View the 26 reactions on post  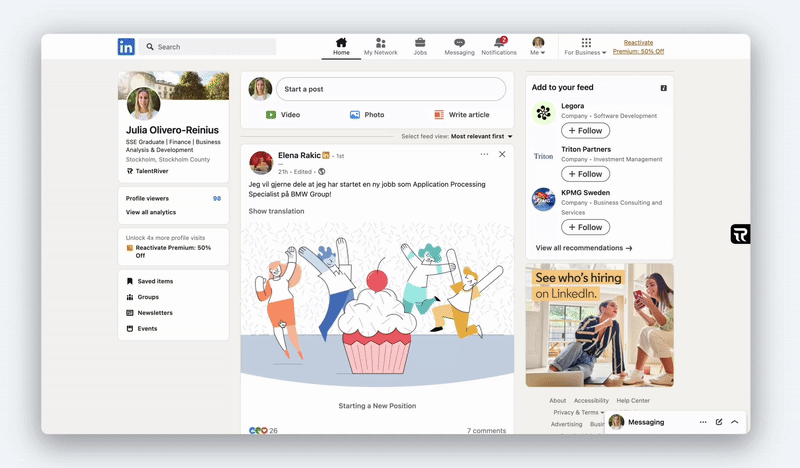coord(263,430)
